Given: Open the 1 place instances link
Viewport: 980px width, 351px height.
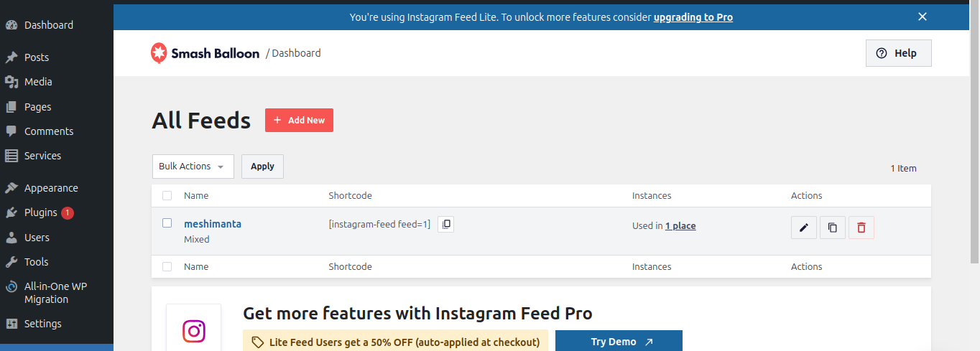Looking at the screenshot, I should click(680, 225).
